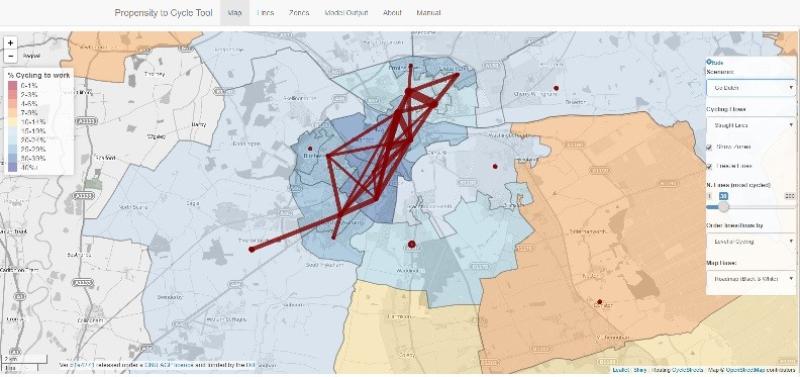800x377 pixels.
Task: Click the 40%+ dark blue legend swatch
Action: 11,167
